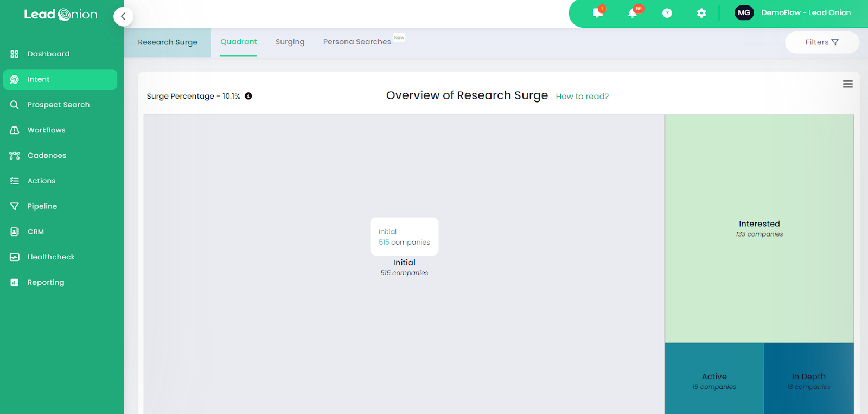Click the Pipeline funnel icon
Image resolution: width=868 pixels, height=414 pixels.
15,206
